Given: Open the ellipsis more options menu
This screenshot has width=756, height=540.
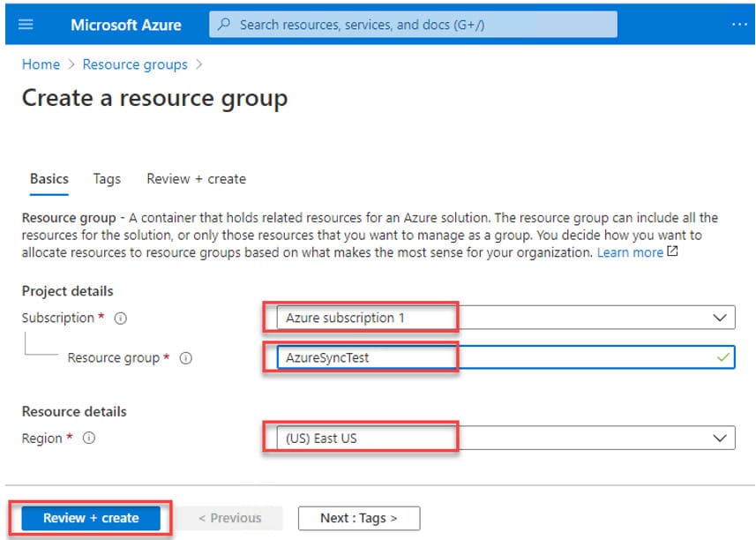Looking at the screenshot, I should tap(739, 24).
